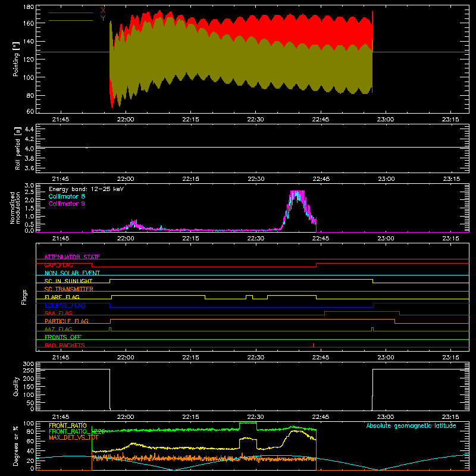Click the 22:30 time label under Roll period plot
Viewport: 476px width, 476px height.
(x=256, y=179)
